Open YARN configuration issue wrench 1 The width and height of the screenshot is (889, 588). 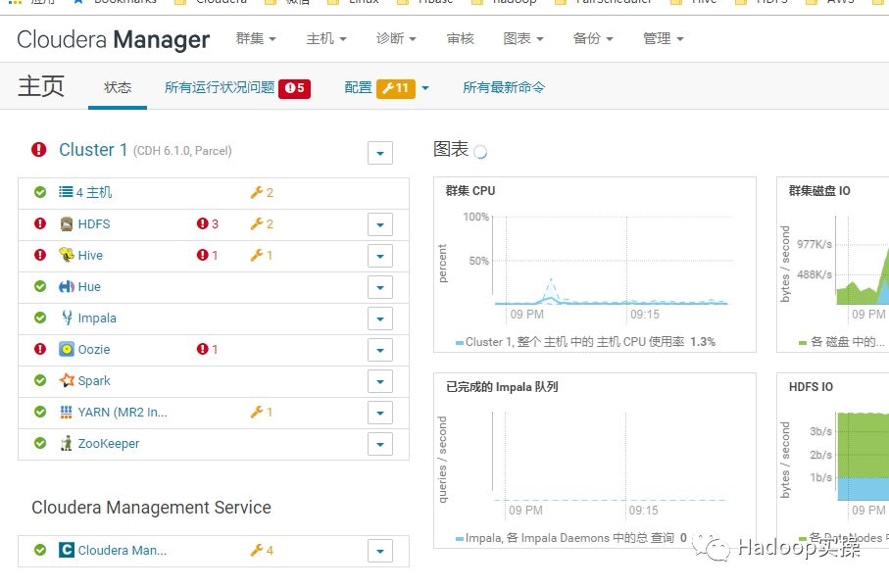[262, 413]
